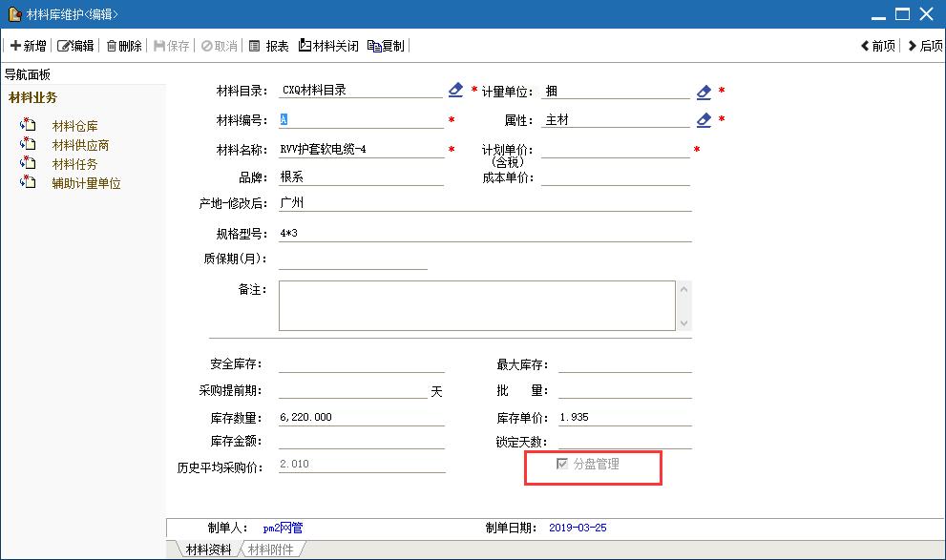Click into the 安全库存 input field
Viewport: 946px width, 560px height.
[x=361, y=364]
